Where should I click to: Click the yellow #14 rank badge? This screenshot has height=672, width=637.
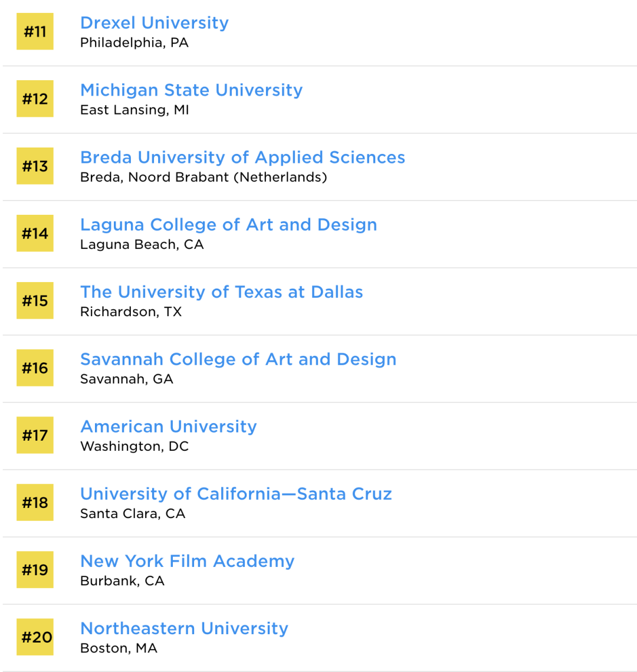35,233
